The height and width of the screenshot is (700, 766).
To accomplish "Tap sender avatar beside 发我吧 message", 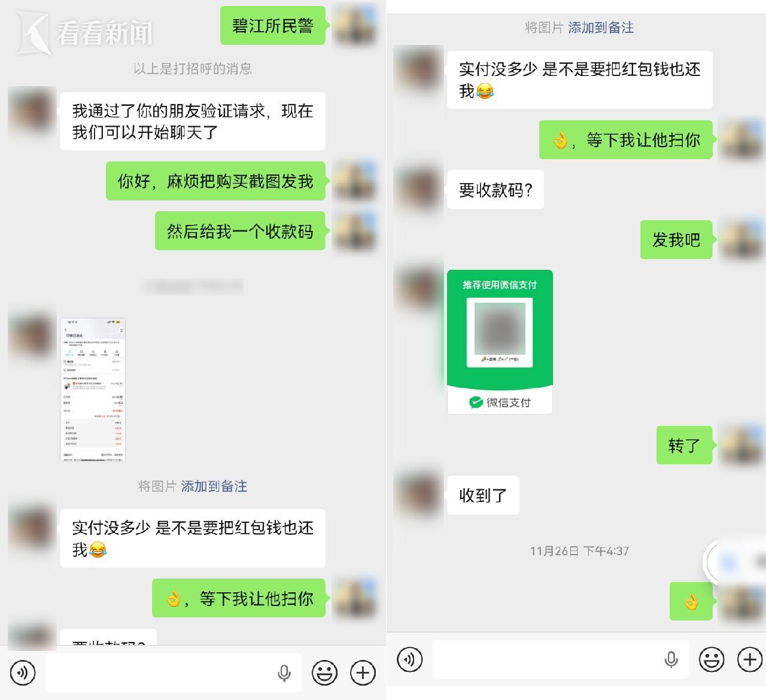I will coord(741,239).
